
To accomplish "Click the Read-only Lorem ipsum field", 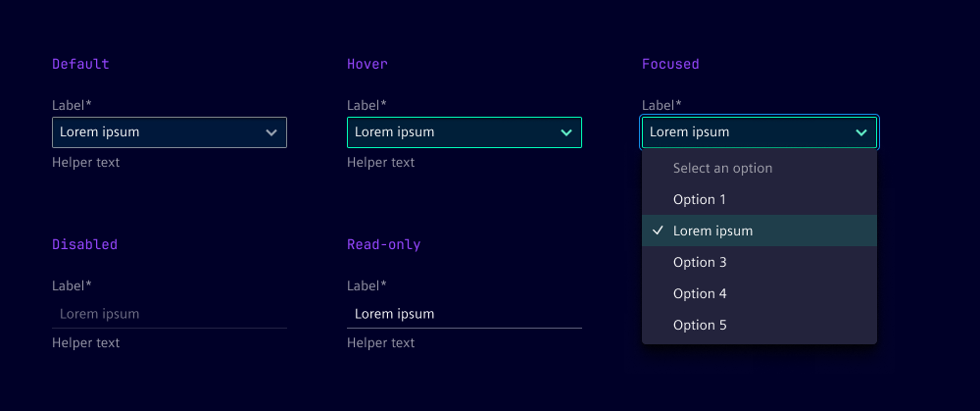I will point(464,314).
